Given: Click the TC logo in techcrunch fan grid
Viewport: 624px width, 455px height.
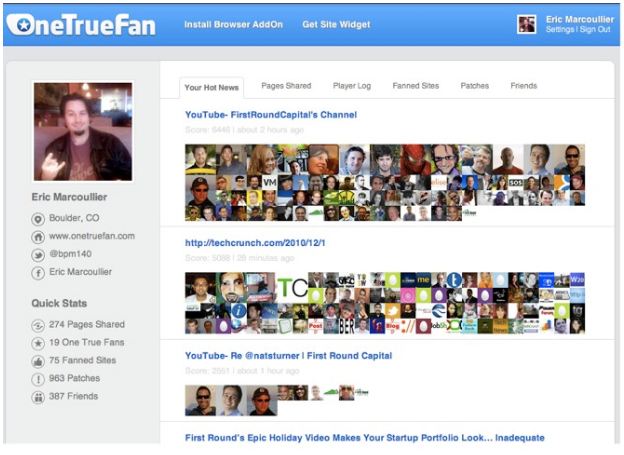Looking at the screenshot, I should coord(292,287).
